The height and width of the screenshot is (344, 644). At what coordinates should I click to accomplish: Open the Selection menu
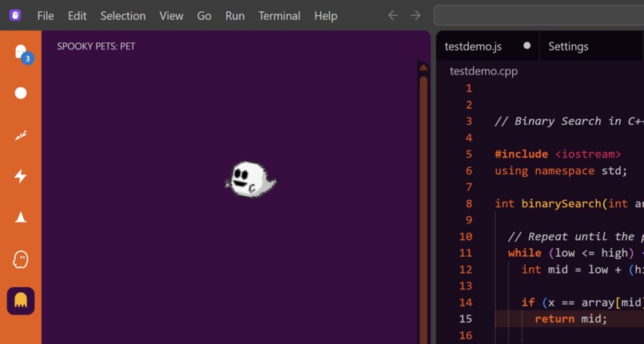pyautogui.click(x=123, y=16)
